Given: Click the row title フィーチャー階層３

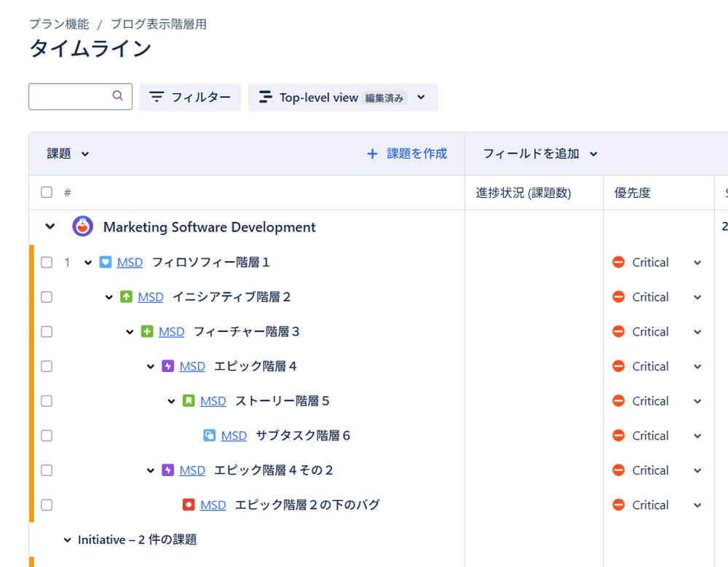Looking at the screenshot, I should 247,332.
